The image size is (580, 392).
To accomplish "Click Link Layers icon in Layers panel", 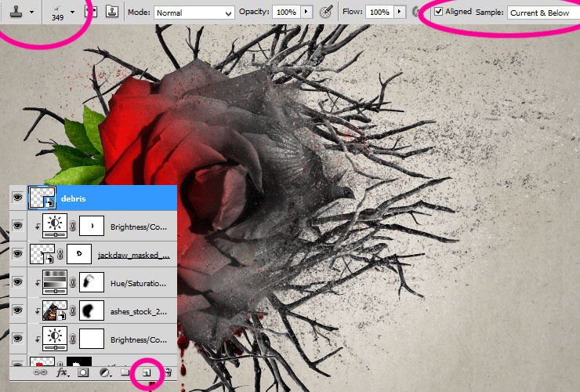I will tap(39, 372).
